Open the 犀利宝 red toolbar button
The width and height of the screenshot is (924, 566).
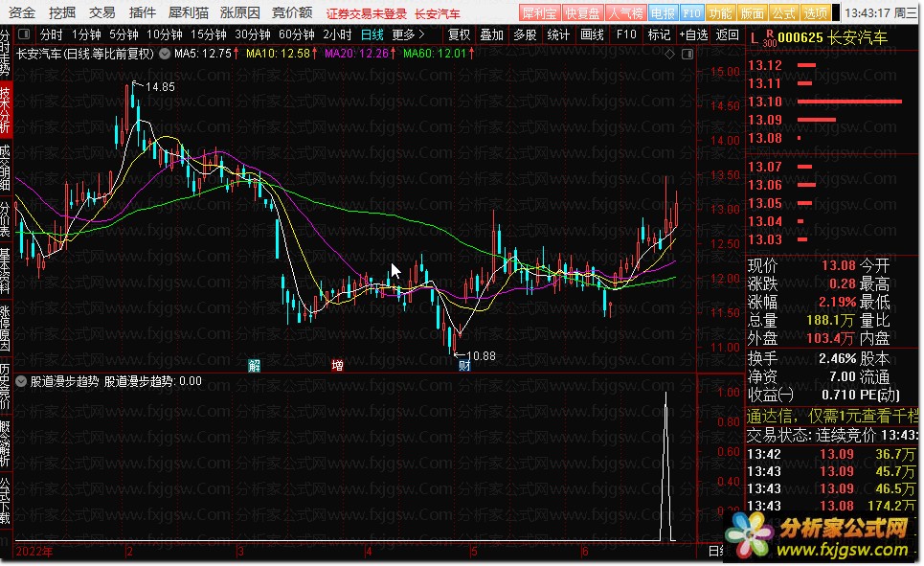tap(539, 12)
